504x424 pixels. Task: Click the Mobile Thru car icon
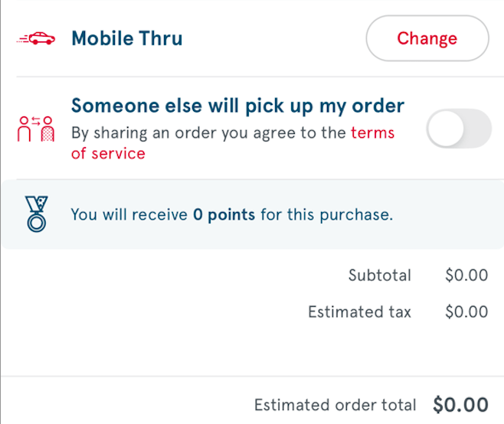tap(36, 38)
